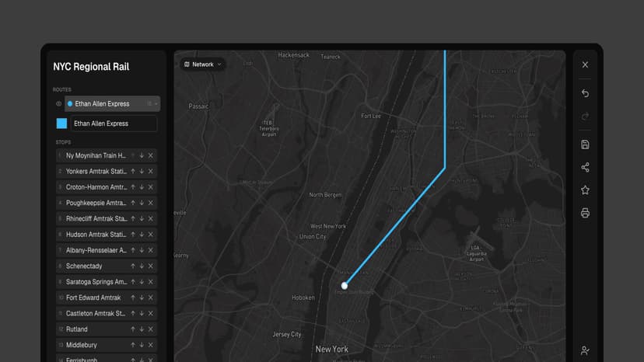This screenshot has width=644, height=362.
Task: Move Croton-Harmon stop down
Action: point(142,187)
